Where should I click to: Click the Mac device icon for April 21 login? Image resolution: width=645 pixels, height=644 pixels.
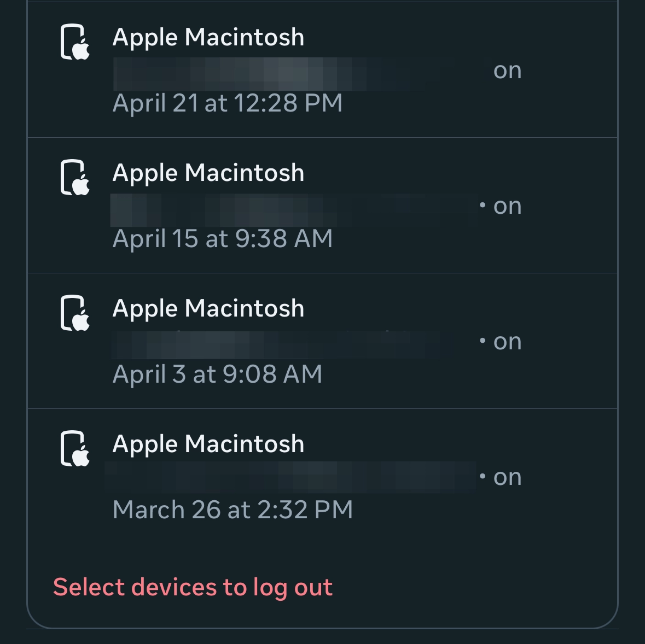coord(74,42)
